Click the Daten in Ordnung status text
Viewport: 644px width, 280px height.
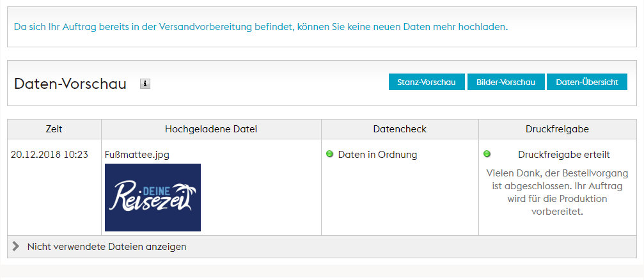tap(377, 155)
